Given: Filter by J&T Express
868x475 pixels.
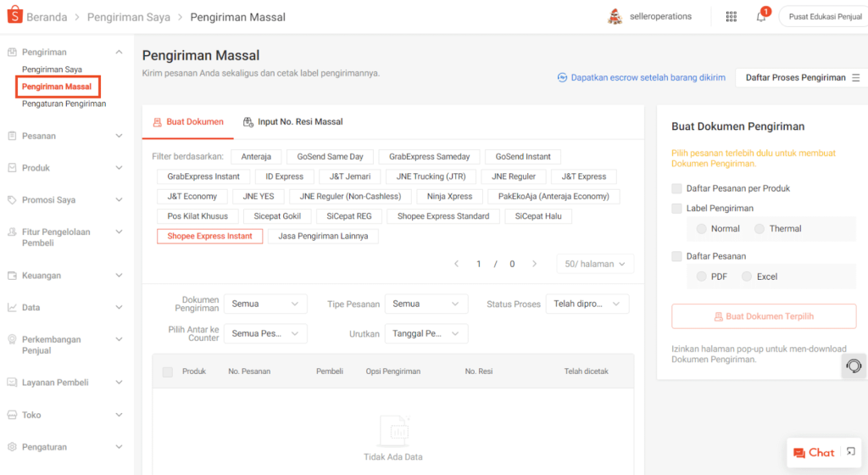Looking at the screenshot, I should (x=583, y=176).
